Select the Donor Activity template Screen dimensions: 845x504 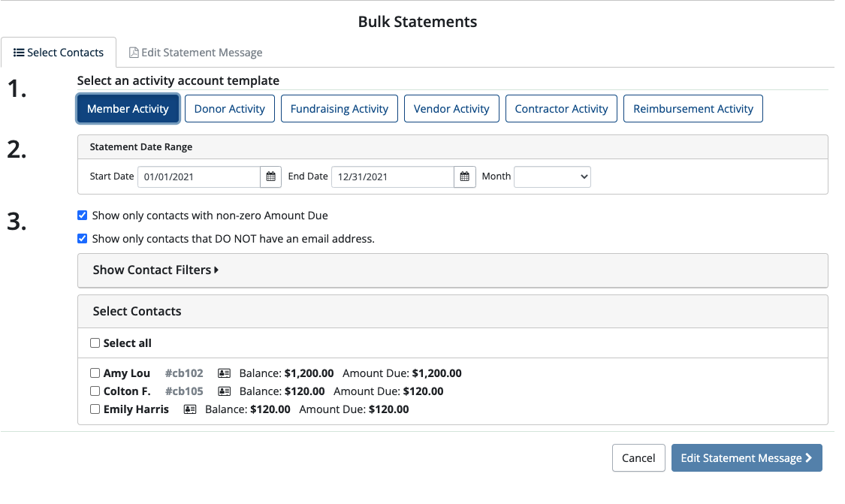coord(229,108)
